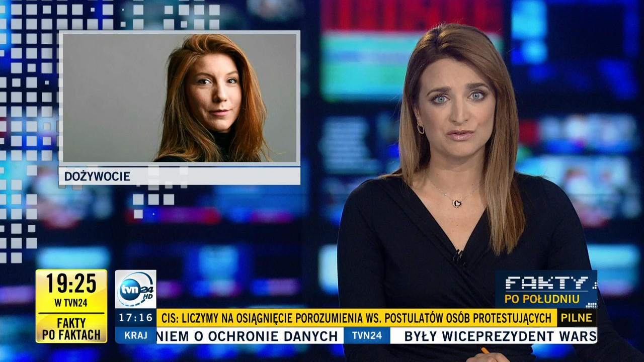This screenshot has height=362, width=644.
Task: Click the 17:16 clock display
Action: [x=136, y=318]
